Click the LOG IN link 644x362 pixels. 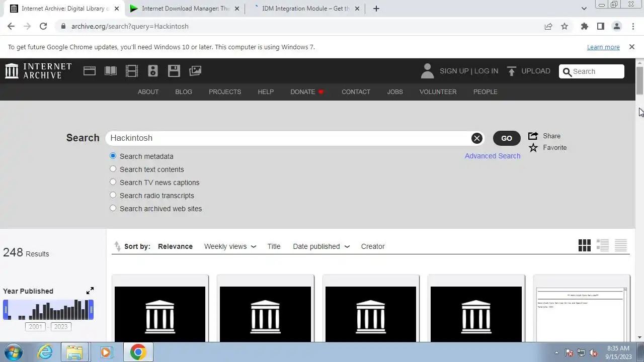pos(486,71)
